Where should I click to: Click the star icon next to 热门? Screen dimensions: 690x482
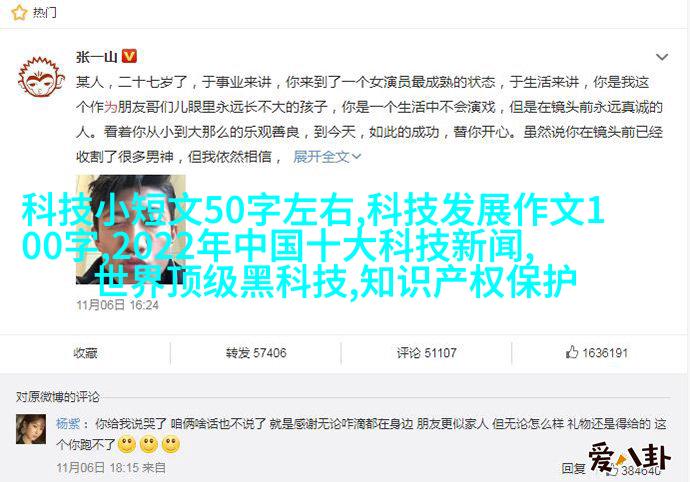click(x=19, y=13)
